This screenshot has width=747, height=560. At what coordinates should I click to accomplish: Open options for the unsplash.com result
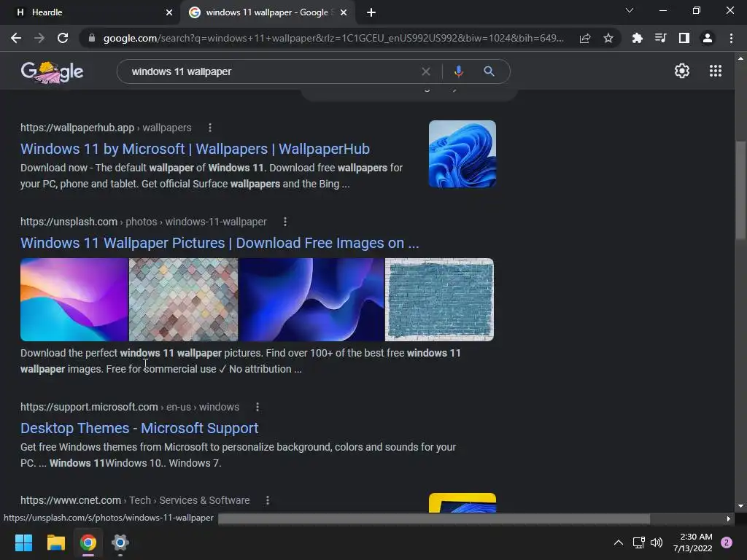pos(285,222)
